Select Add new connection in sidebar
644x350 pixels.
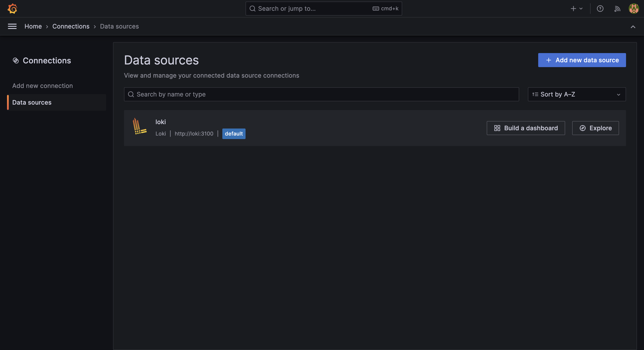pos(42,86)
